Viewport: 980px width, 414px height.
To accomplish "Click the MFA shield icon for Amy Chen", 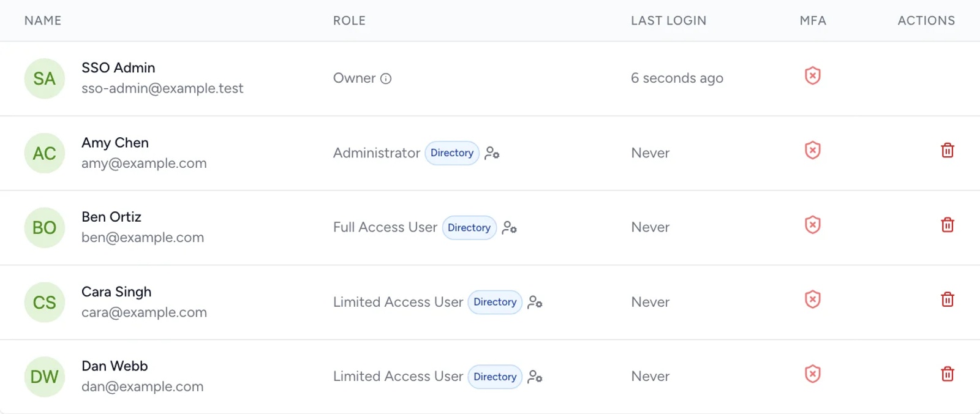I will pos(813,151).
